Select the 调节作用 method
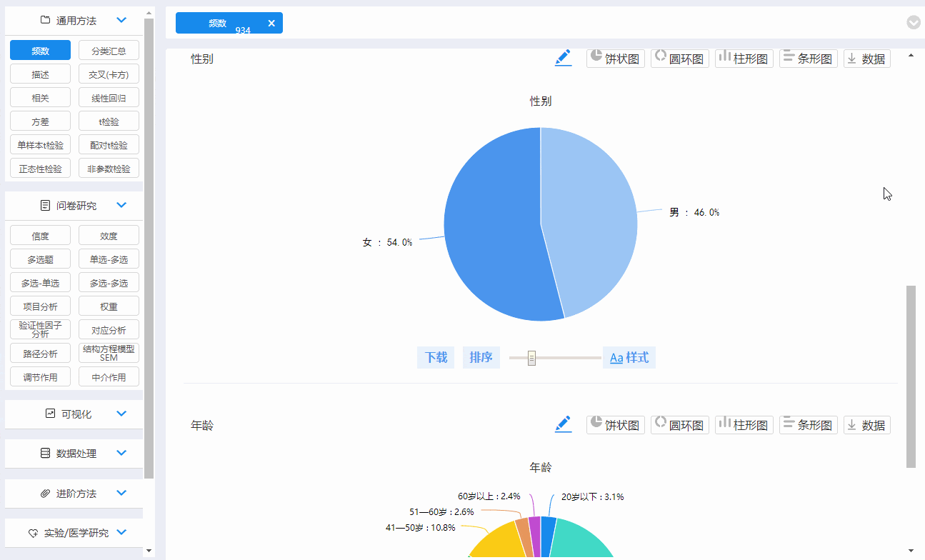The width and height of the screenshot is (925, 560). (x=41, y=376)
